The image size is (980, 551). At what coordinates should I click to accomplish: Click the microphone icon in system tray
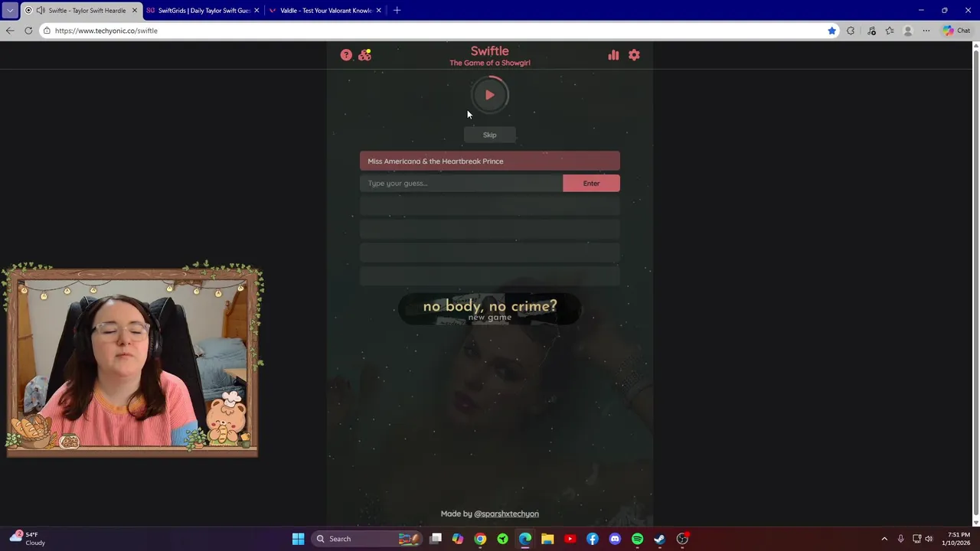coord(900,539)
